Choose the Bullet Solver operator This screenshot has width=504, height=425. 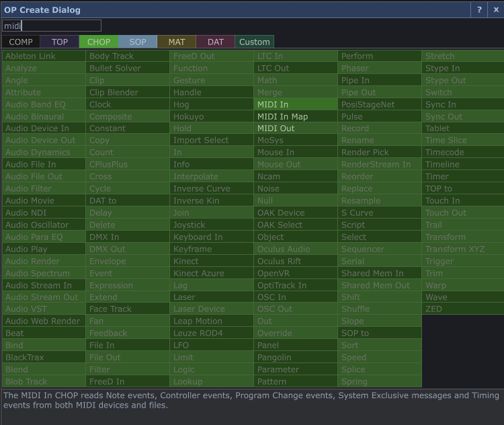click(x=128, y=68)
